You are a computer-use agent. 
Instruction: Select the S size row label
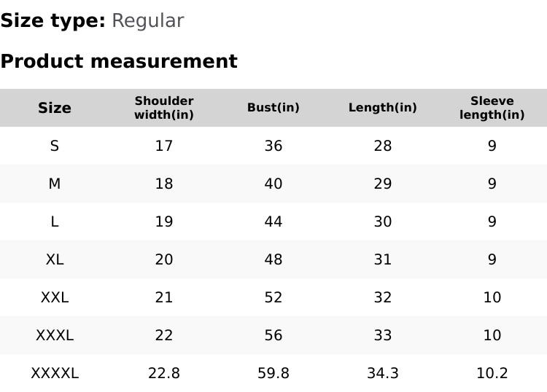(x=55, y=146)
